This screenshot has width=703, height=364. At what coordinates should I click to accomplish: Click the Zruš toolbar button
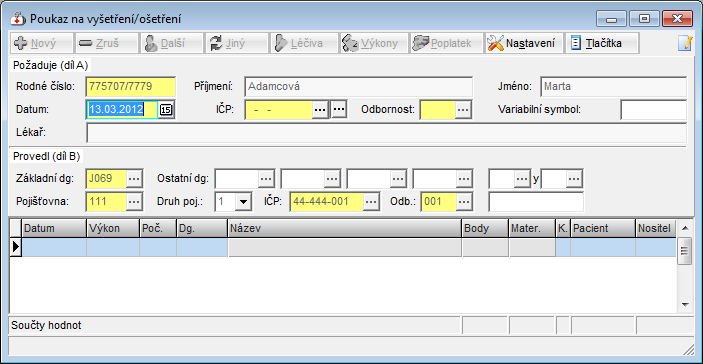pyautogui.click(x=106, y=43)
